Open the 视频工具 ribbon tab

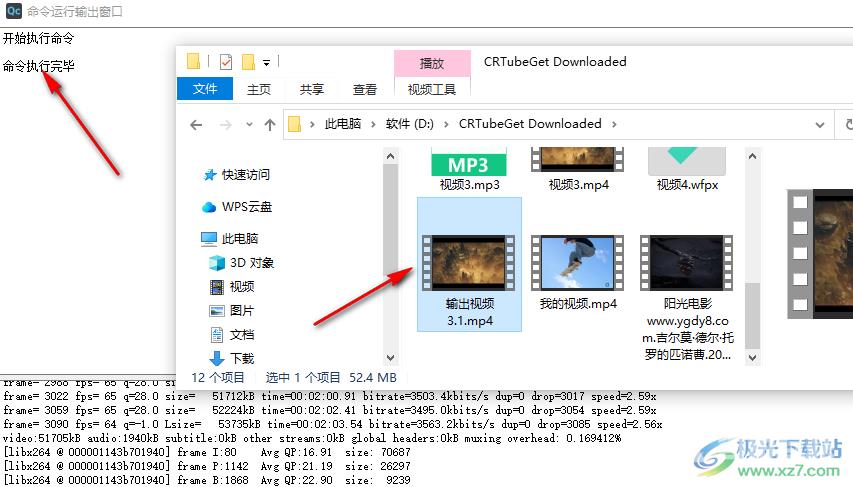(432, 89)
